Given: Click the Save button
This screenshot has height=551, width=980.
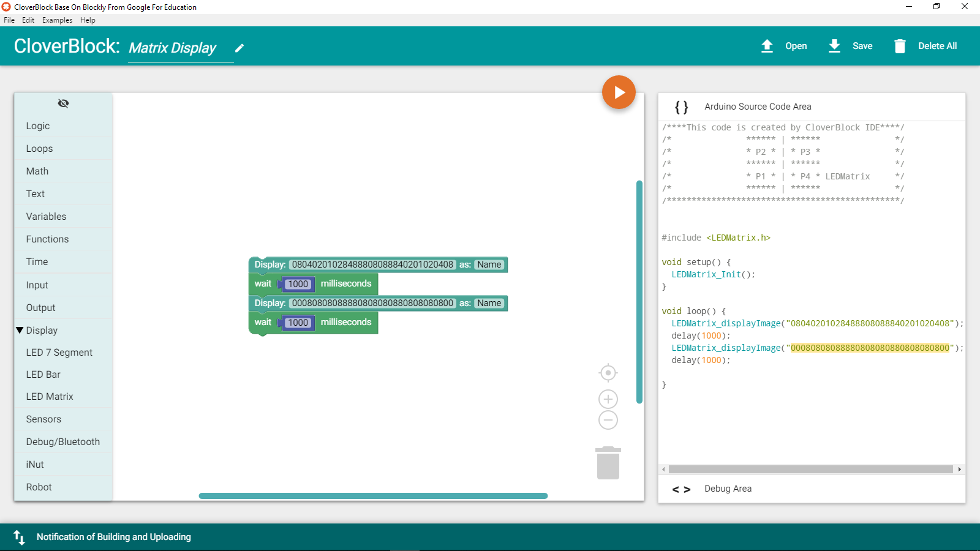Looking at the screenshot, I should [851, 46].
